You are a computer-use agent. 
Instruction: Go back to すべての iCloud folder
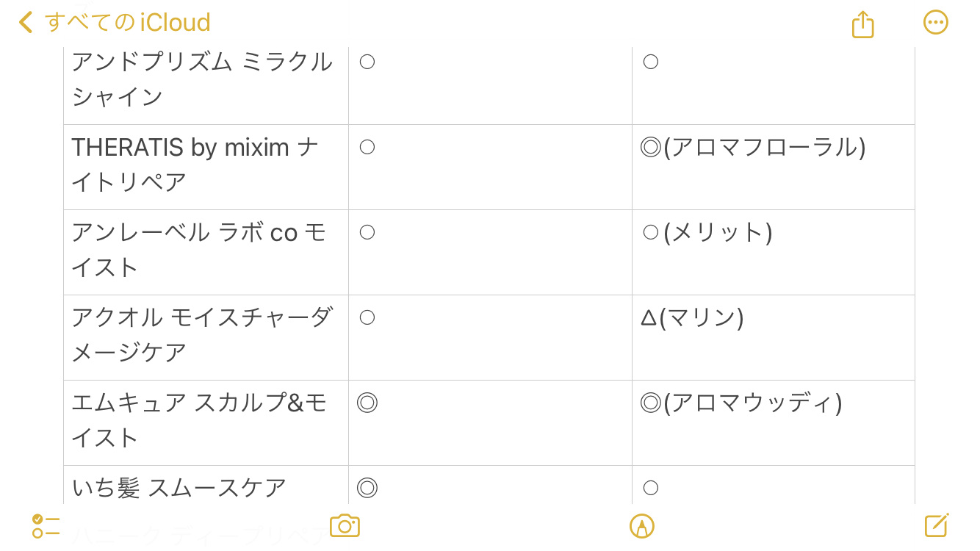(x=126, y=22)
